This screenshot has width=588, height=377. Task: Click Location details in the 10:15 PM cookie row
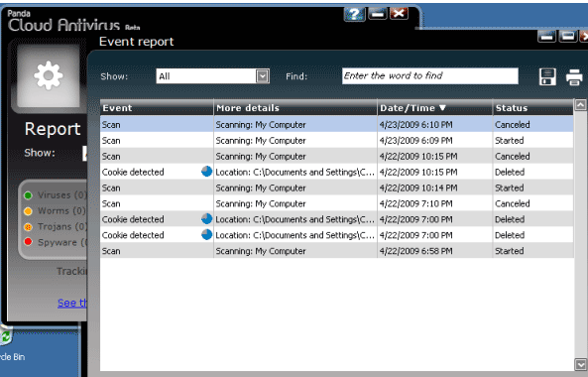[x=294, y=173]
